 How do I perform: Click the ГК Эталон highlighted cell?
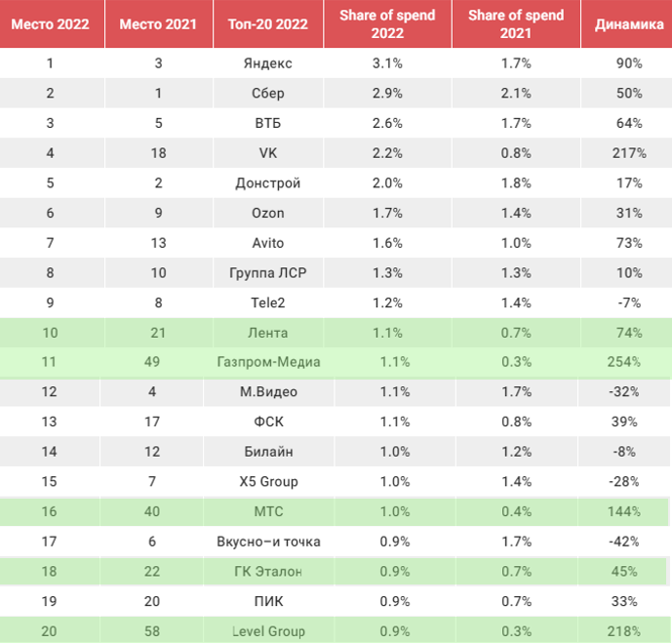[x=269, y=572]
